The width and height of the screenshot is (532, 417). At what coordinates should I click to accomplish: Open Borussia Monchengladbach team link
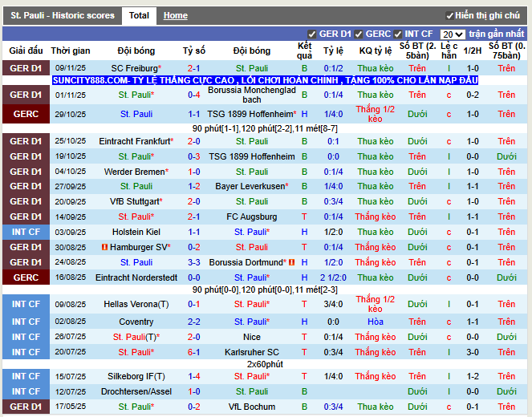click(252, 95)
